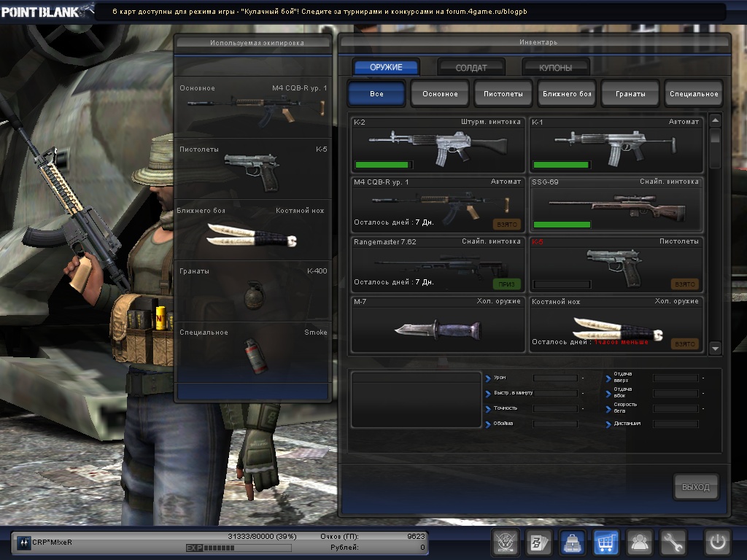Screen dimensions: 747x560
Task: Click the rank badge next to CRP*M!xeR
Action: pyautogui.click(x=23, y=542)
